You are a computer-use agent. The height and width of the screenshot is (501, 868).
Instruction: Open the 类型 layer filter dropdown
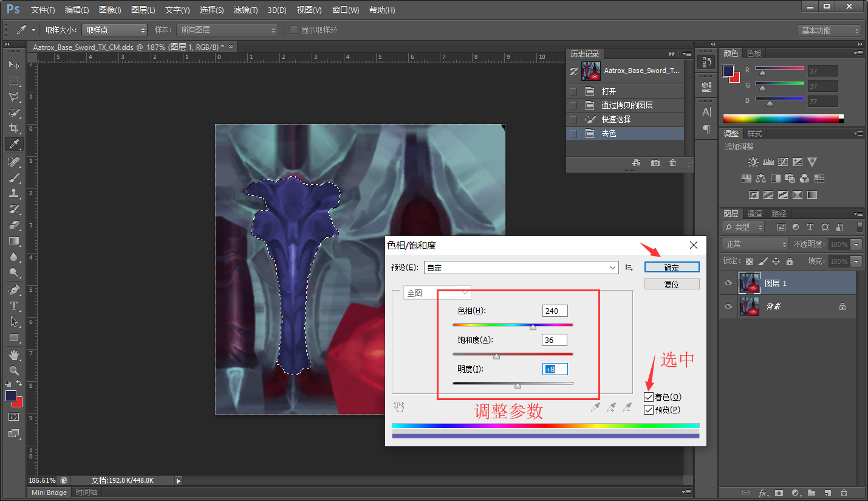pos(743,227)
